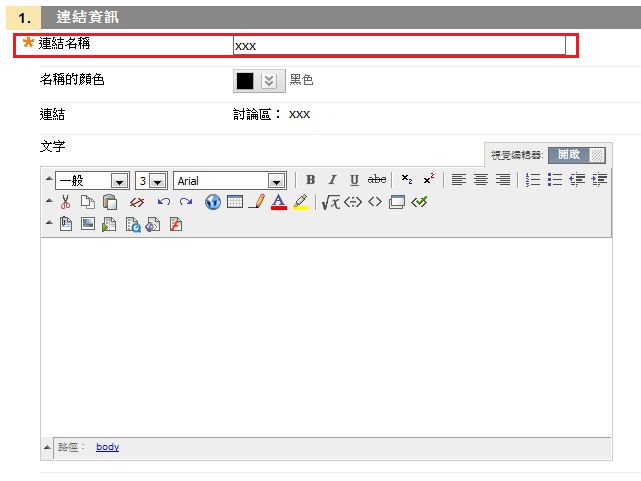Viewport: 641px width, 481px height.
Task: Center align the text
Action: (481, 180)
